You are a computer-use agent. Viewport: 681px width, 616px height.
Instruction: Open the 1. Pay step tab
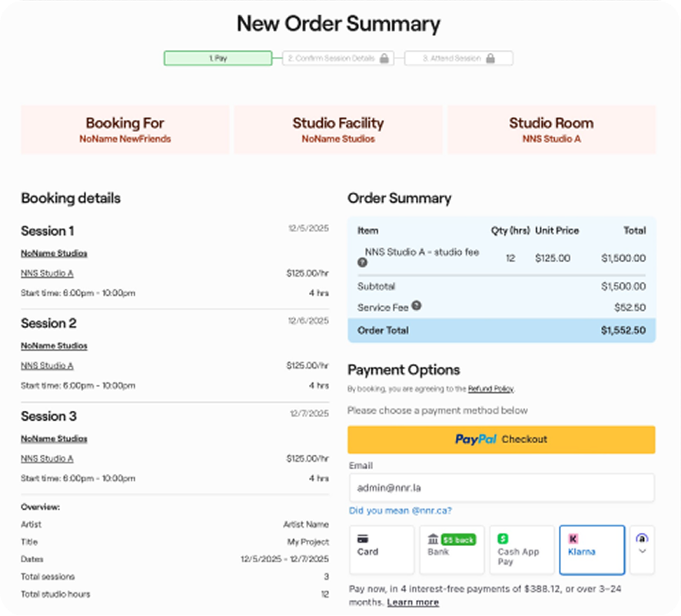218,58
